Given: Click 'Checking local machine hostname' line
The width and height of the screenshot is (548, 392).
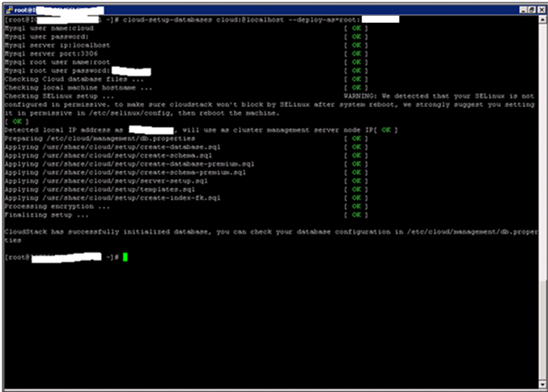Looking at the screenshot, I should pyautogui.click(x=78, y=88).
